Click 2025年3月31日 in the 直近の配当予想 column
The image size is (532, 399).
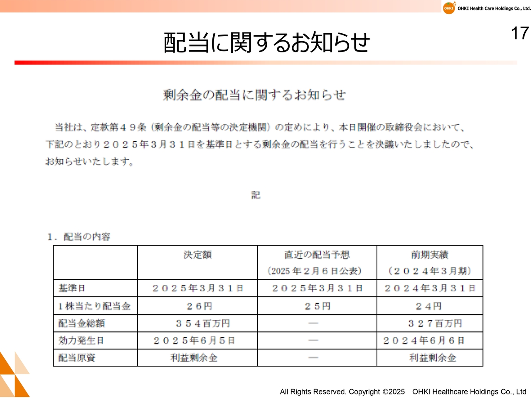318,288
